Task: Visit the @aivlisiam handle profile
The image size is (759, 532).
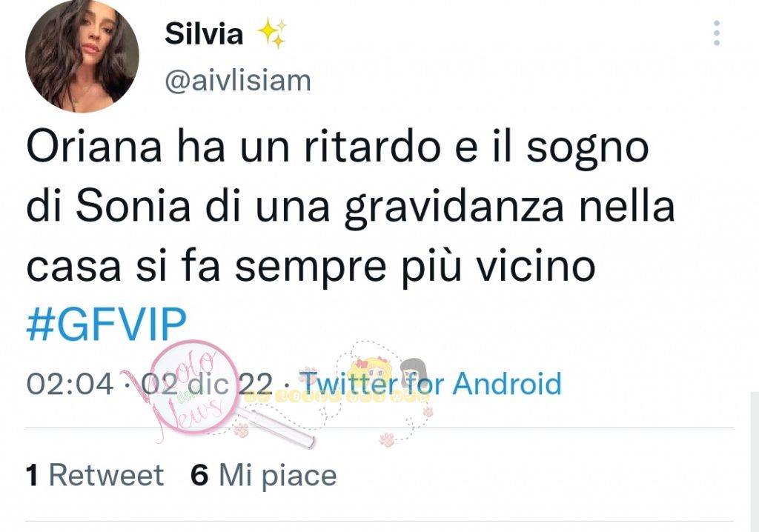Action: 238,80
